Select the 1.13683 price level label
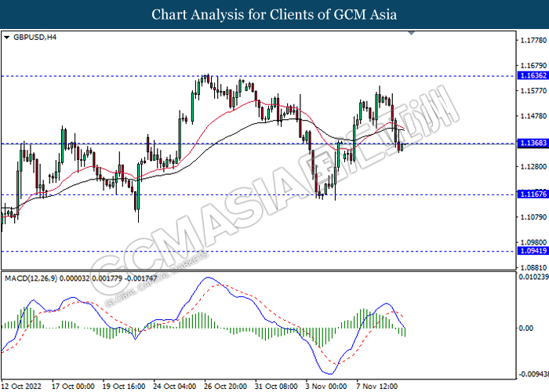The width and height of the screenshot is (549, 392). [x=533, y=143]
